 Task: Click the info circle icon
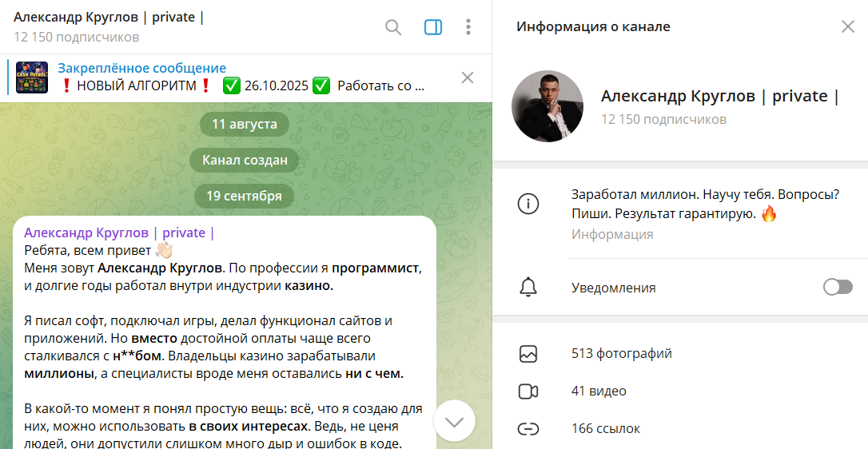click(528, 204)
